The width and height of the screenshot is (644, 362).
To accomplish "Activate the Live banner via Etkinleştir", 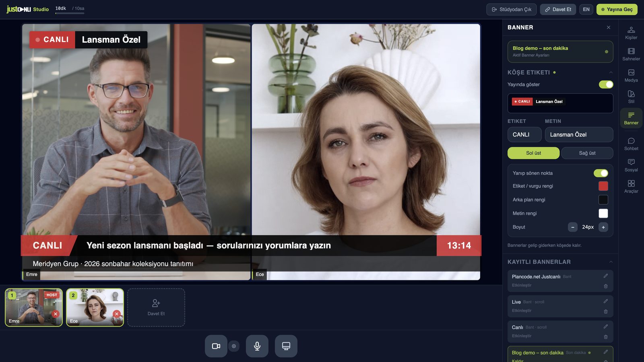I will (x=522, y=311).
